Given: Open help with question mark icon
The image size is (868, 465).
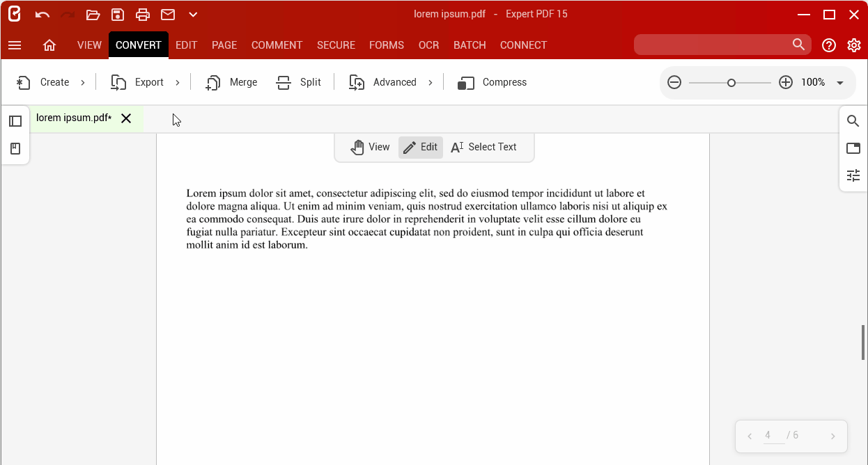Looking at the screenshot, I should click(829, 45).
